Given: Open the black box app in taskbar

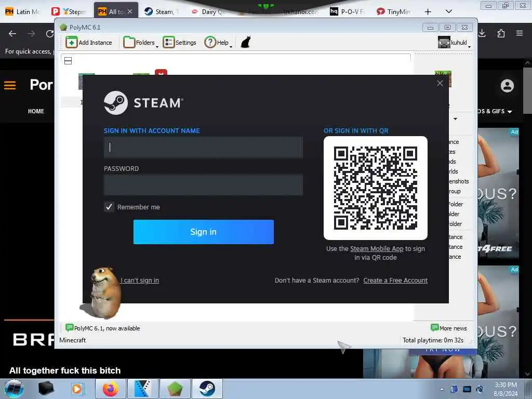Looking at the screenshot, I should [46, 389].
